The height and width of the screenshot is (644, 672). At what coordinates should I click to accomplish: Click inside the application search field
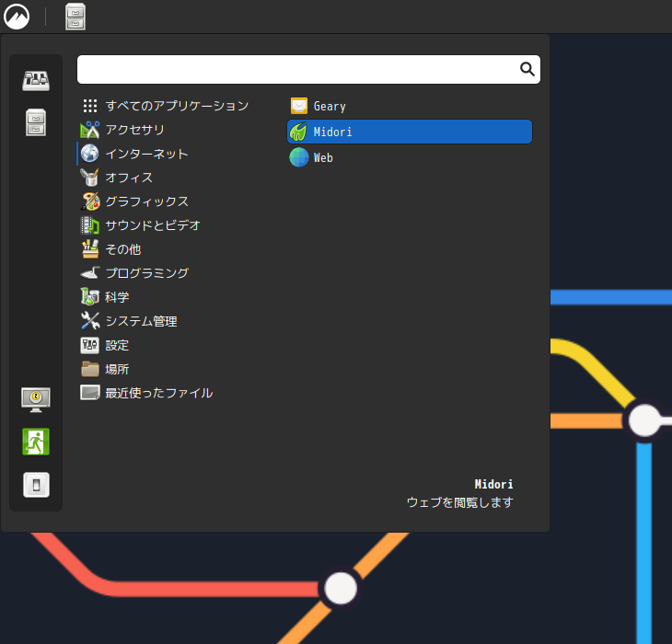click(x=308, y=69)
